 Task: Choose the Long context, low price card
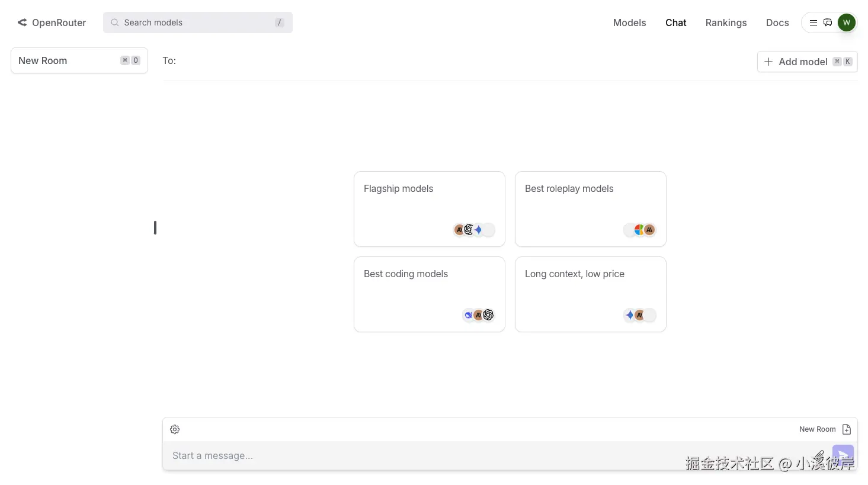coord(590,294)
